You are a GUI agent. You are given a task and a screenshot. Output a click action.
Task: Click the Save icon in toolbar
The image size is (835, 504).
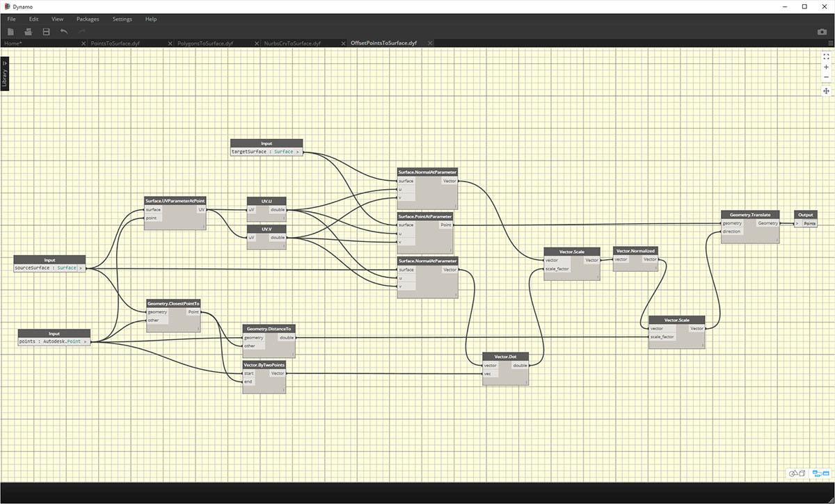pos(46,32)
